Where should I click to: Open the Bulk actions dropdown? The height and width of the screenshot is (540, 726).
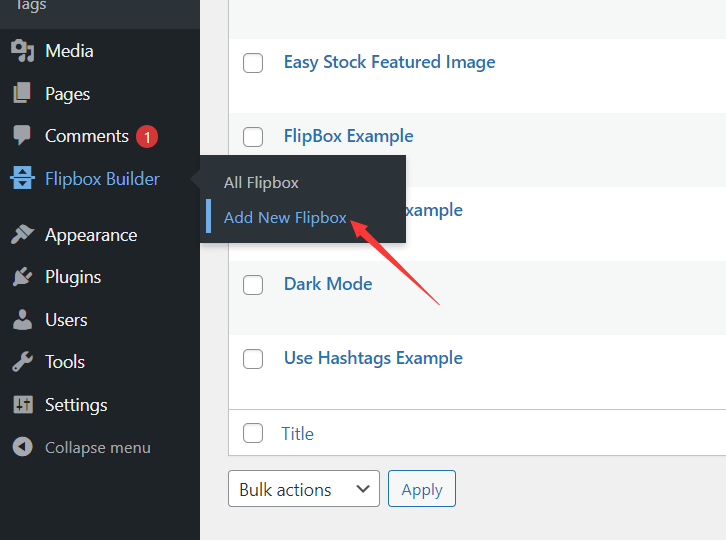(304, 489)
